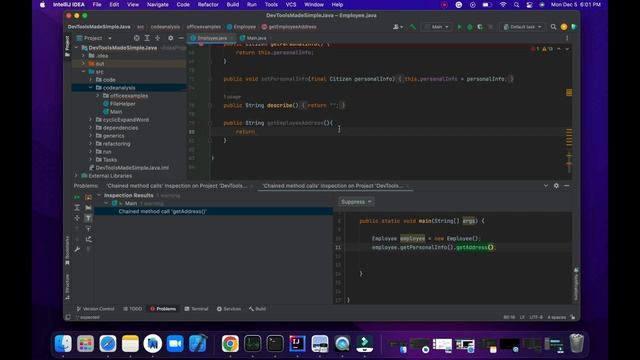
Task: Open Finder from the dock
Action: (x=63, y=344)
